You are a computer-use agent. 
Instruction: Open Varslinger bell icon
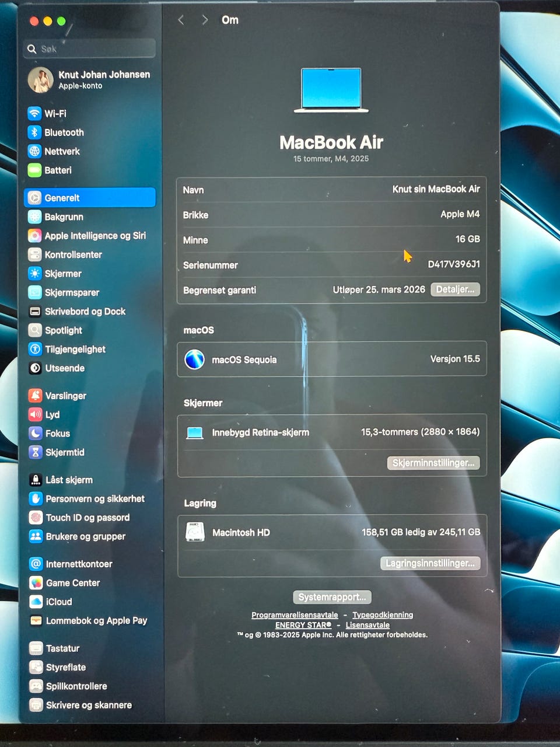point(36,396)
